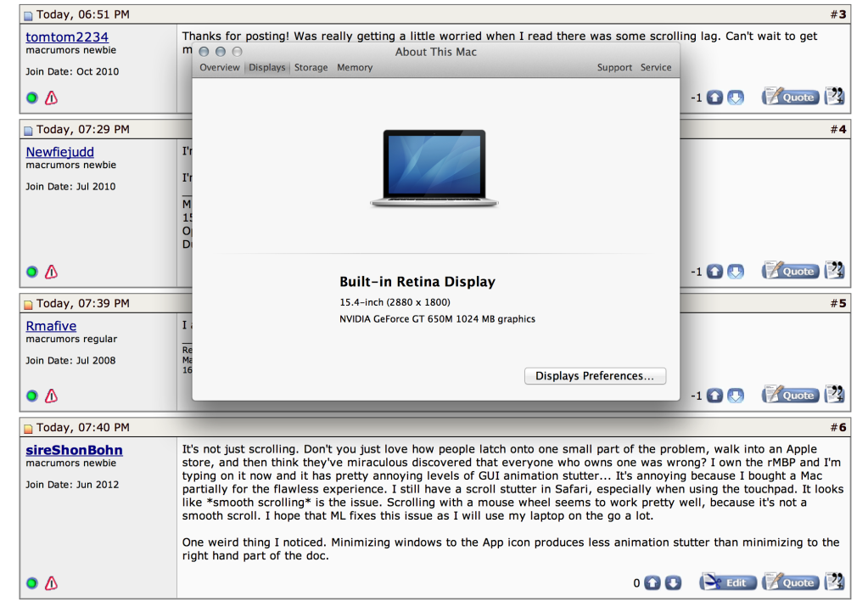Report tomtom2234's post with warning icon
This screenshot has height=607, width=868.
[52, 98]
